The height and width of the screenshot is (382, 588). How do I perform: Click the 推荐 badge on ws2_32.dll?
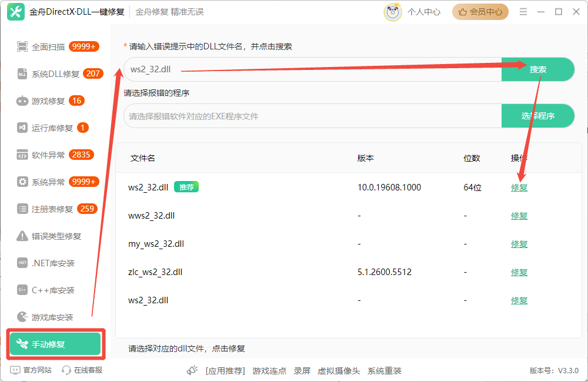[x=186, y=187]
